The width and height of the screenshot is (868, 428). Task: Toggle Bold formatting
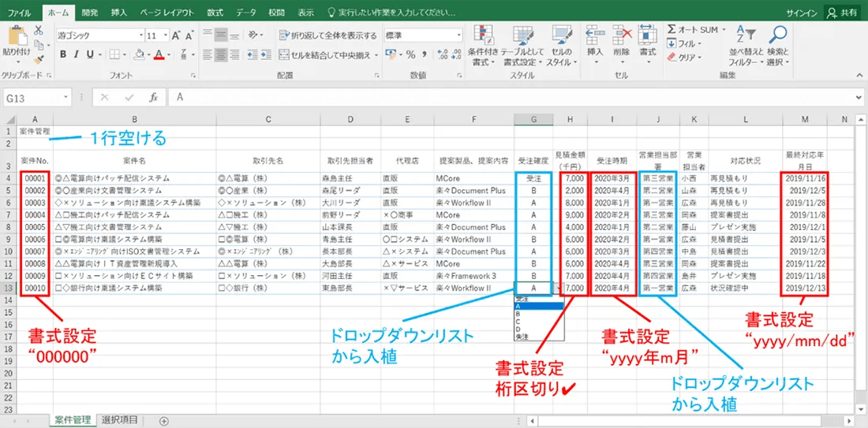point(63,54)
